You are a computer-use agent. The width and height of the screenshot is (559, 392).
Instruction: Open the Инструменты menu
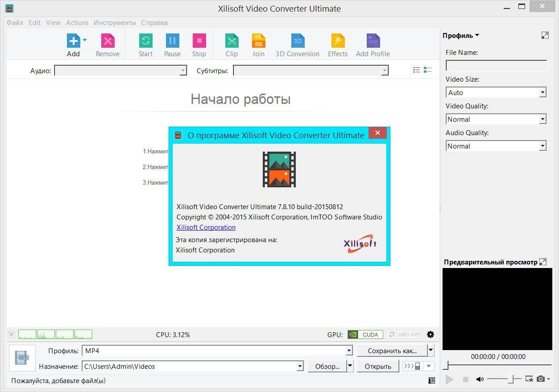[x=115, y=23]
